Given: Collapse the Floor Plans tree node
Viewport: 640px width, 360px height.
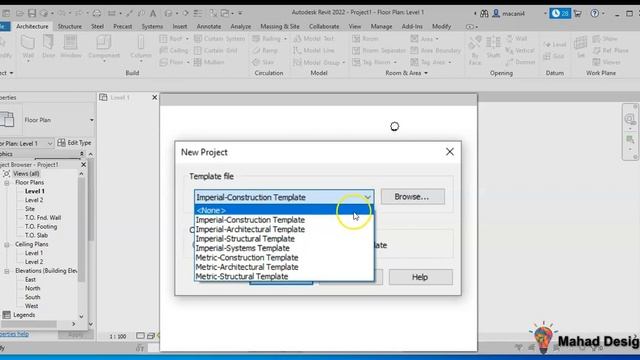Looking at the screenshot, I should 7,183.
